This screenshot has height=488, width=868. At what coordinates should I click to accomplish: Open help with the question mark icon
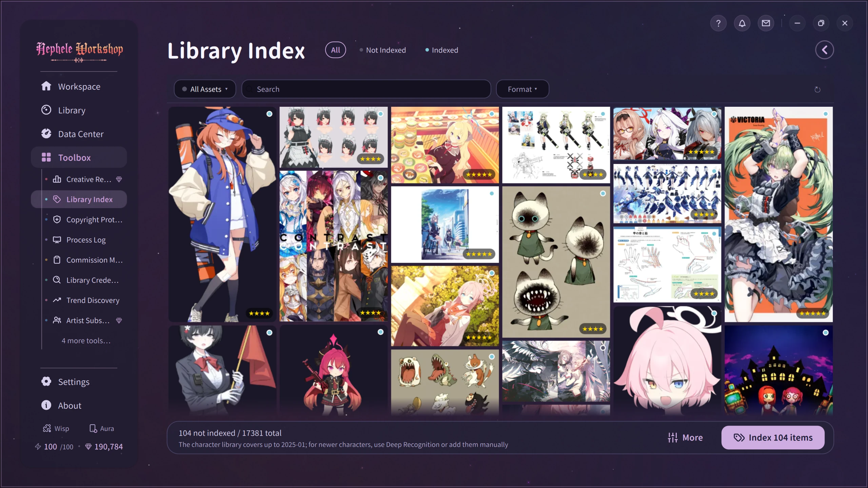(x=718, y=23)
